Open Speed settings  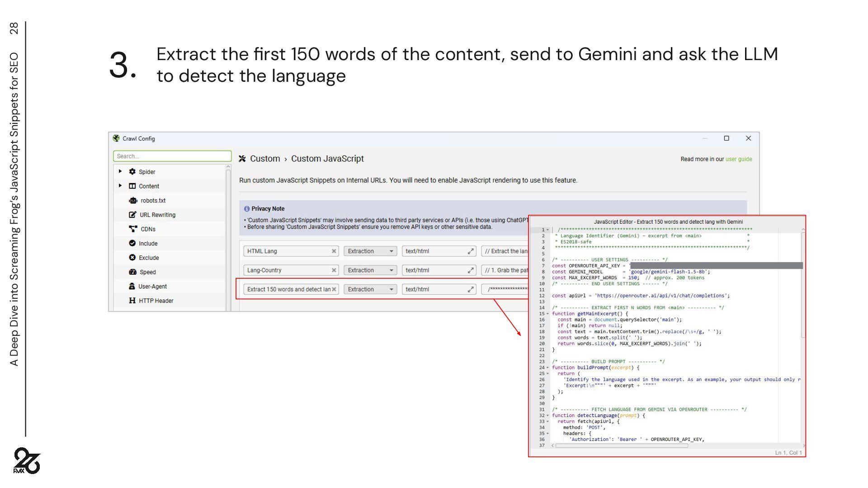click(x=147, y=272)
